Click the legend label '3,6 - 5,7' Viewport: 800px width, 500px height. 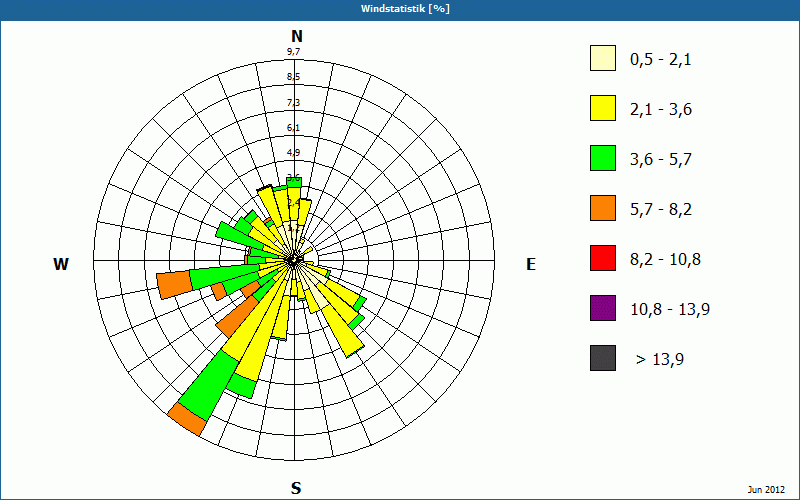point(661,160)
